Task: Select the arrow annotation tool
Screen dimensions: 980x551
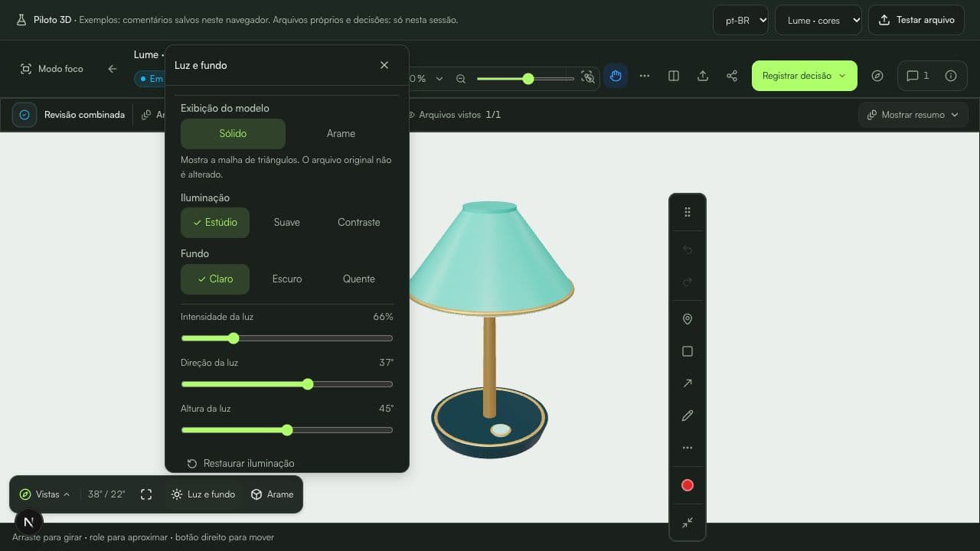Action: pyautogui.click(x=687, y=383)
